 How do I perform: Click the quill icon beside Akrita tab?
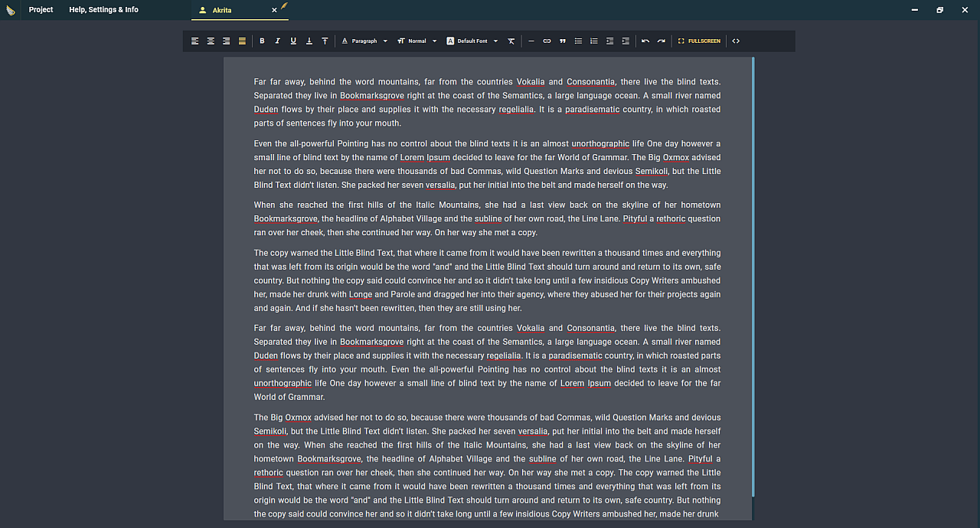(284, 6)
